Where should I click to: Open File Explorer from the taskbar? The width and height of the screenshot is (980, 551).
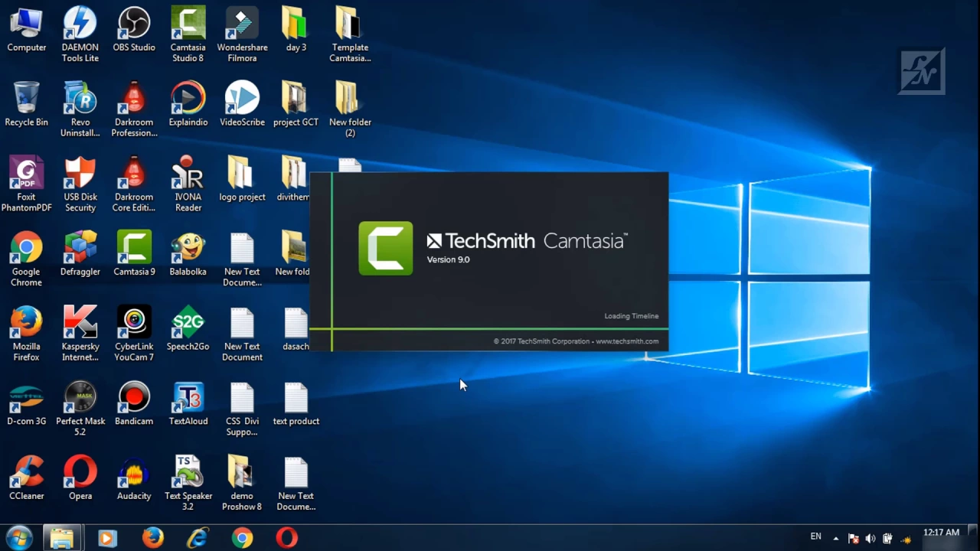click(x=62, y=538)
